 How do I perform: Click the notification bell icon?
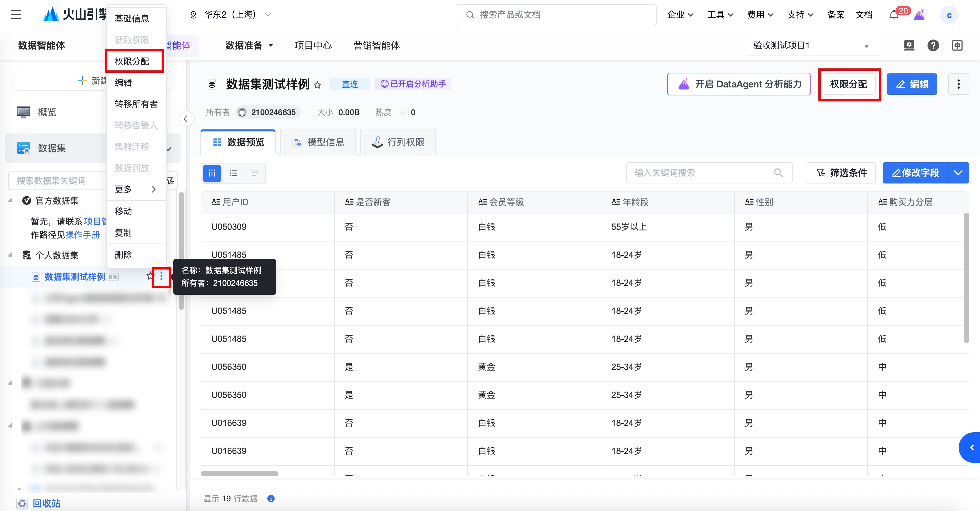click(894, 15)
